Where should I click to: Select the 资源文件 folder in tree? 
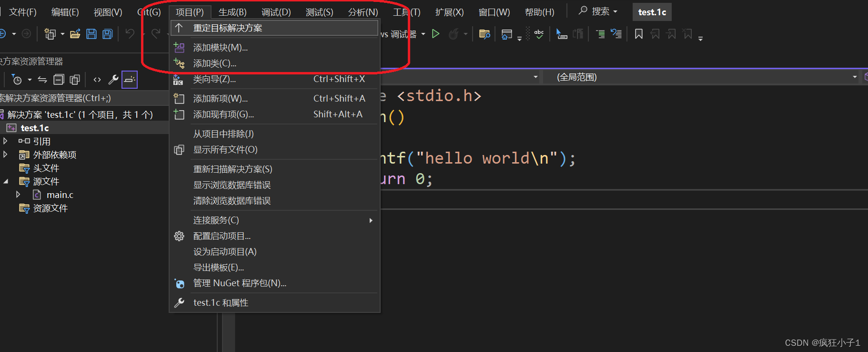coord(50,208)
